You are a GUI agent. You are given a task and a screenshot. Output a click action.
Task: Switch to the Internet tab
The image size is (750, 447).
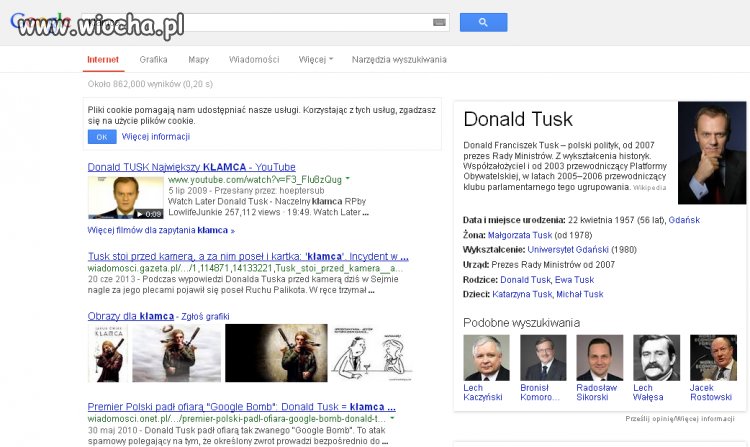point(103,60)
